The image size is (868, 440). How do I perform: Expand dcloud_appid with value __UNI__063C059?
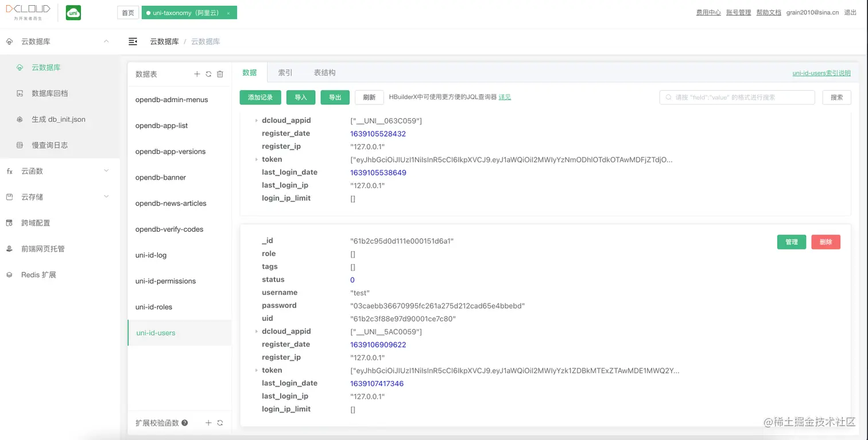point(256,120)
